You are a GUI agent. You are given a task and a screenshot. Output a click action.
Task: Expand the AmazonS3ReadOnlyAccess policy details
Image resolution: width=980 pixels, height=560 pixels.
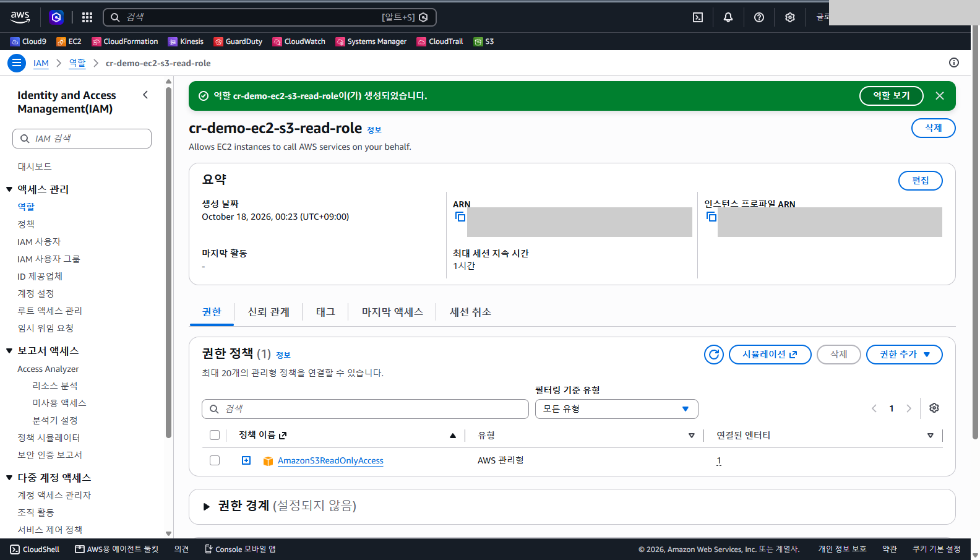click(246, 460)
